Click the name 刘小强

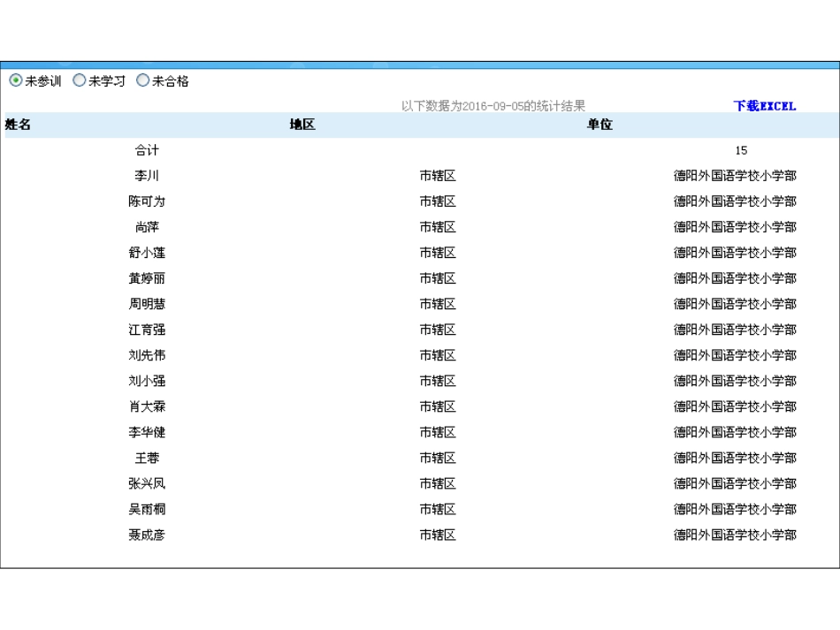147,381
